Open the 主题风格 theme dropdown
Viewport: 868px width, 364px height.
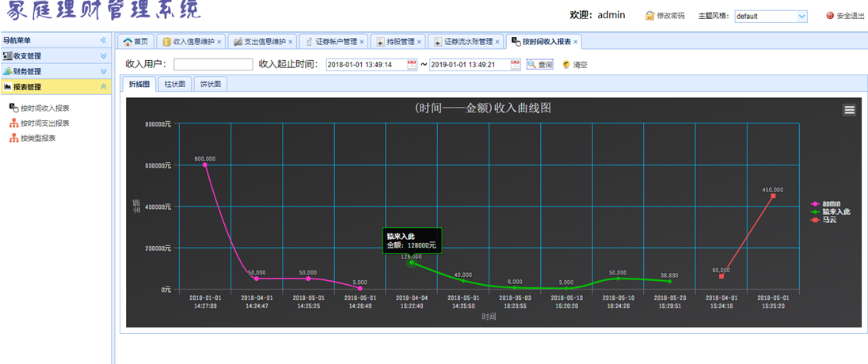(802, 16)
